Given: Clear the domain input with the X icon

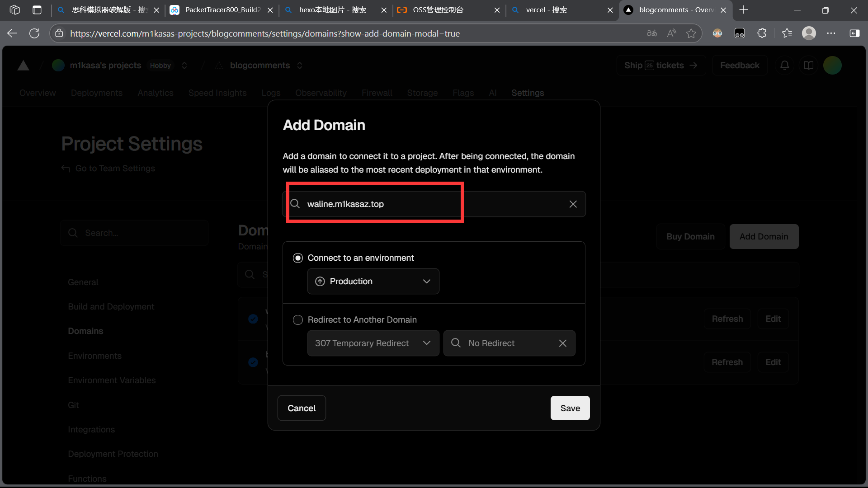Looking at the screenshot, I should (x=573, y=204).
